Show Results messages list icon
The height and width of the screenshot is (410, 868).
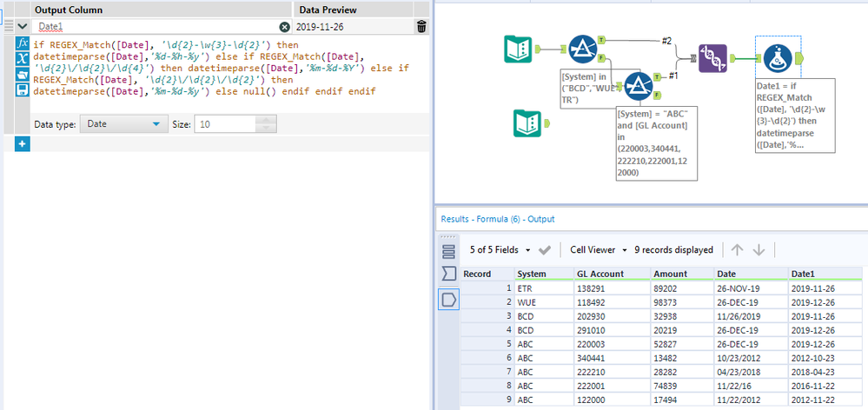tap(449, 252)
